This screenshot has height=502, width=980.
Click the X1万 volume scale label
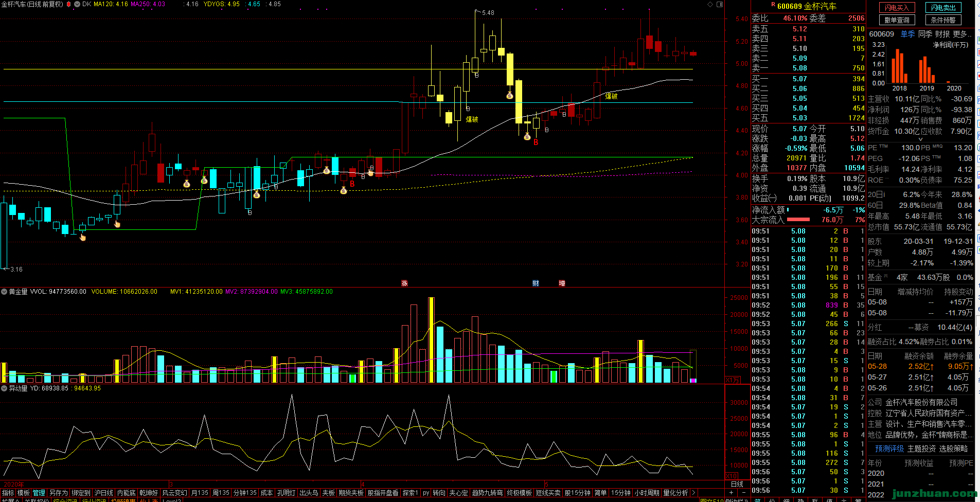tap(733, 380)
